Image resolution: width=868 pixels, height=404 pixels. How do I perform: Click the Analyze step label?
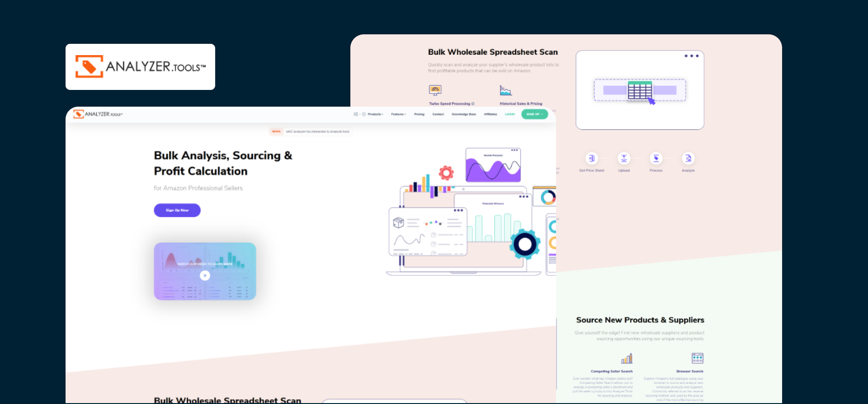[x=688, y=170]
